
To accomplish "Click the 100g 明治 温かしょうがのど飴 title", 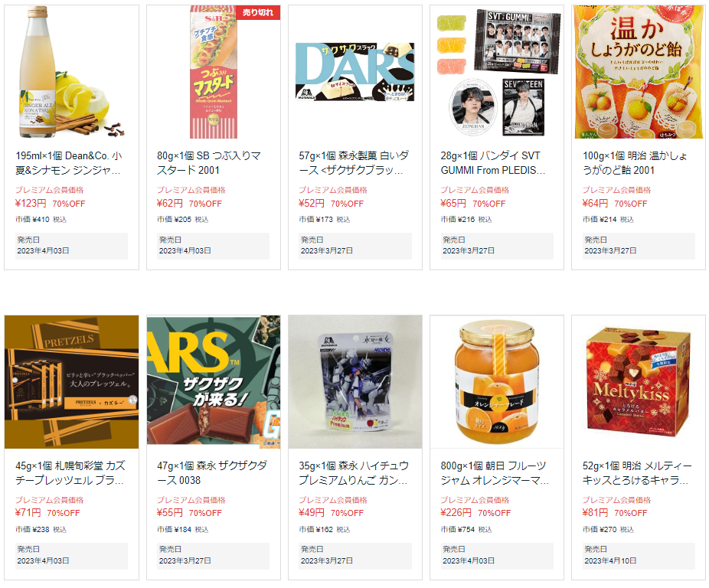I will pyautogui.click(x=635, y=163).
